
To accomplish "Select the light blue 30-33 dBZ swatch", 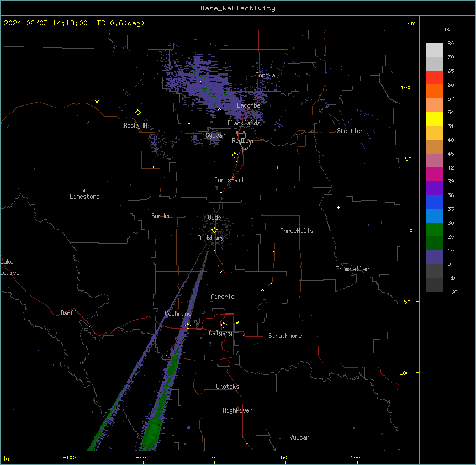I will (x=434, y=216).
